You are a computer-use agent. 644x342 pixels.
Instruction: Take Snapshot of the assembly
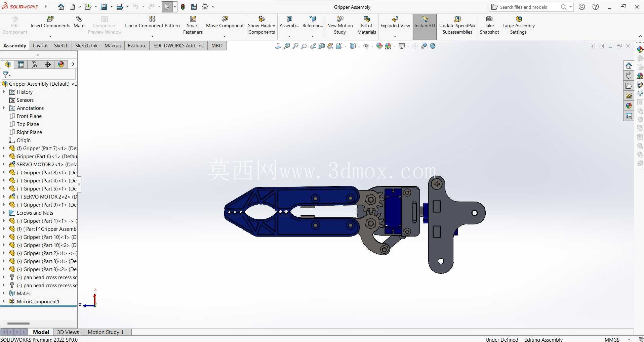click(489, 25)
